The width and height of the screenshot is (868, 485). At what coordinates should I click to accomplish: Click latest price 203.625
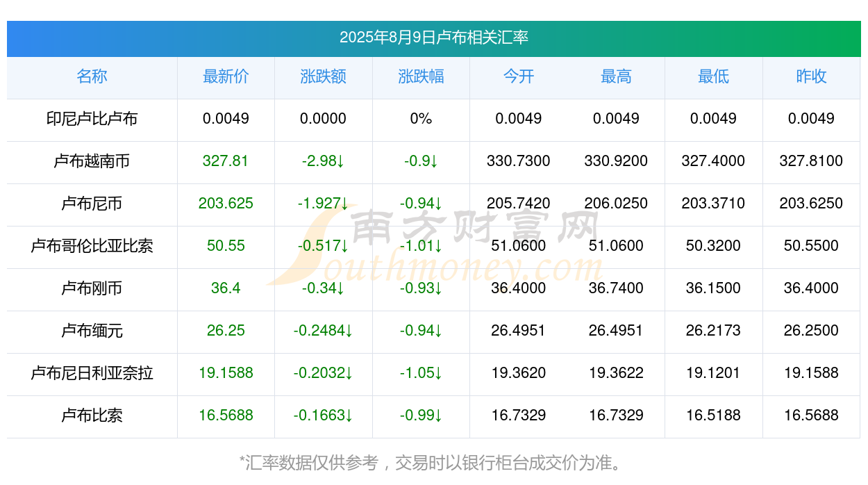[226, 204]
